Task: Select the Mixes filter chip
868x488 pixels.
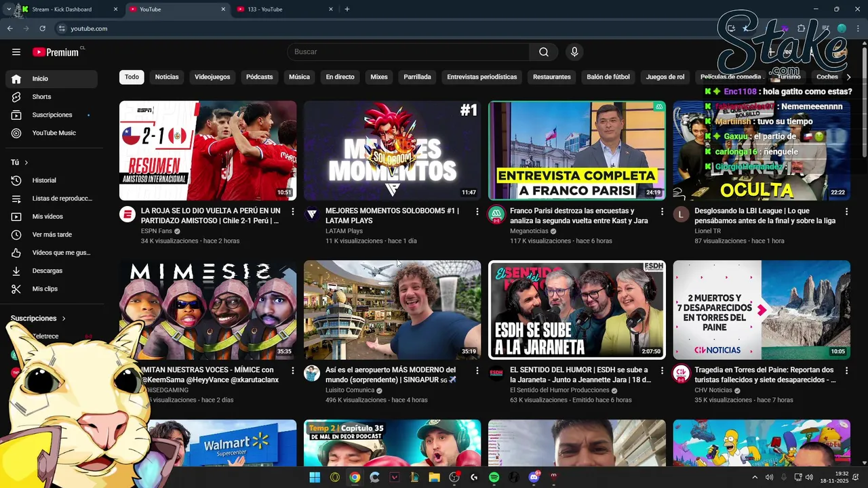Action: [379, 77]
